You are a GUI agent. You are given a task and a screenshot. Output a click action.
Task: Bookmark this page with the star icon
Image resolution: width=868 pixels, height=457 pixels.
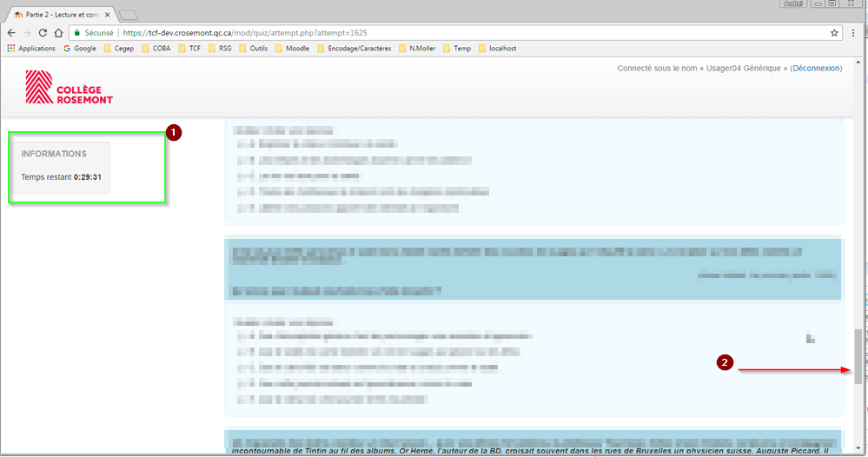click(835, 33)
